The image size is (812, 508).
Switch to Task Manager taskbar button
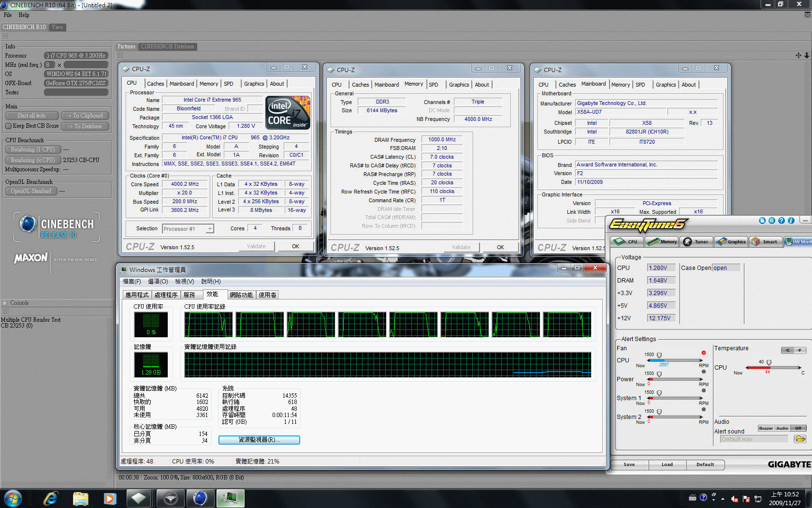coord(230,498)
